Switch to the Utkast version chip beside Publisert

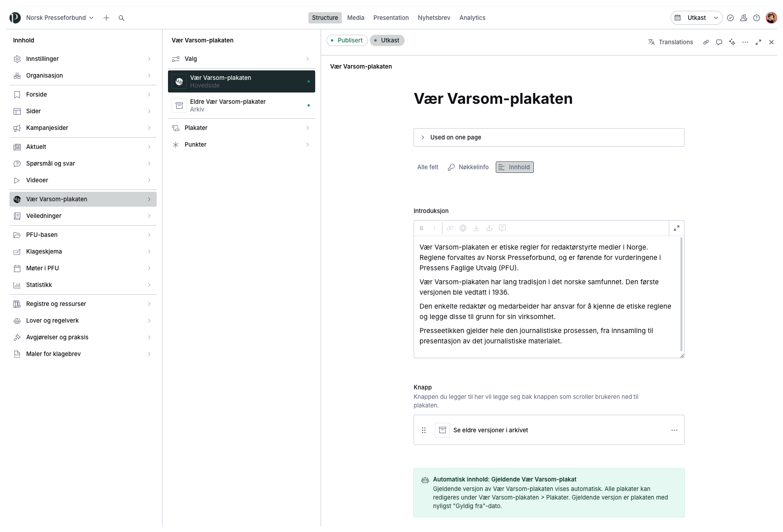[x=387, y=41]
